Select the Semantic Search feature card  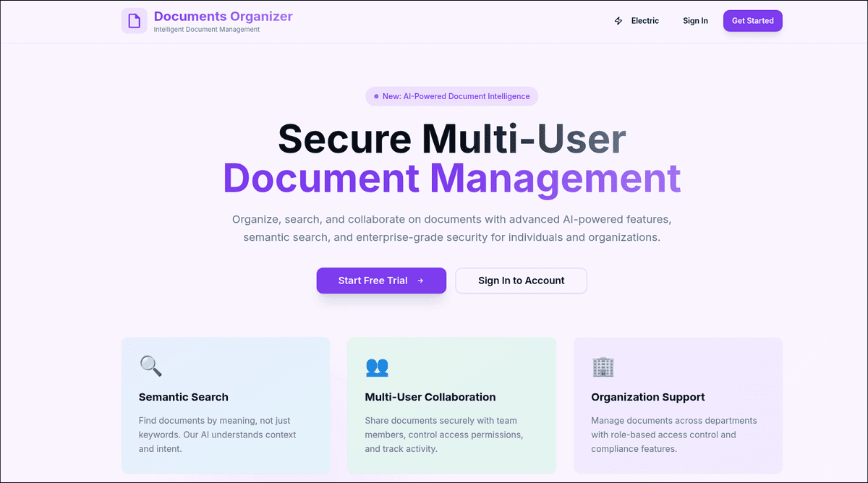226,405
